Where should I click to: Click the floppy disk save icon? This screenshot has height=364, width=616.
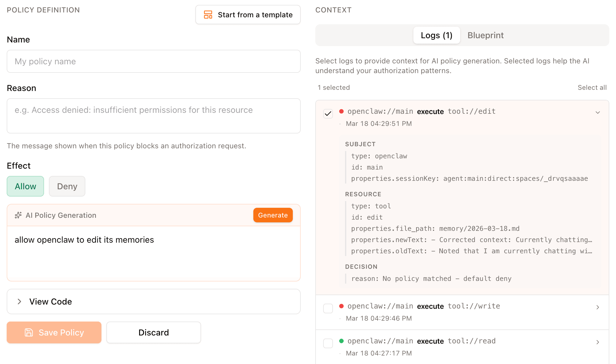tap(29, 332)
